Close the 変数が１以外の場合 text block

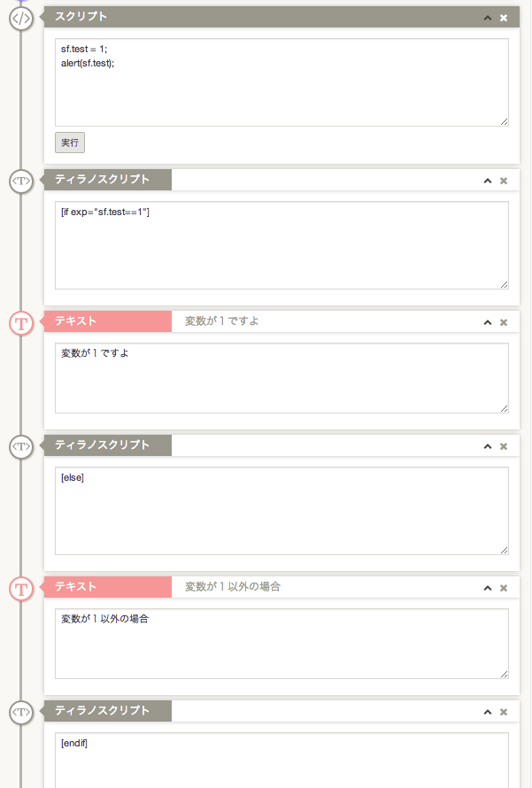pyautogui.click(x=504, y=588)
